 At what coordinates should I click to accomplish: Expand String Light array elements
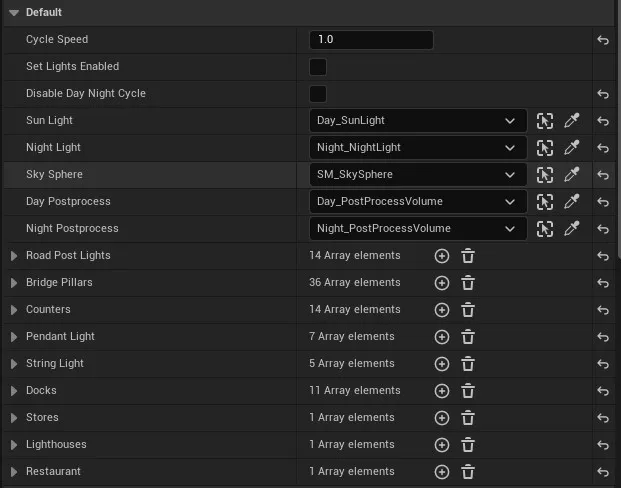click(x=14, y=364)
